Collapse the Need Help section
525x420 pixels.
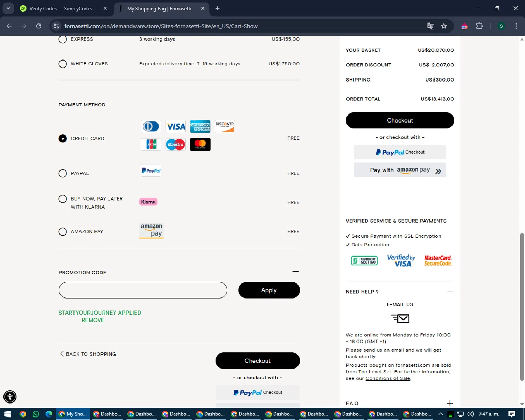(450, 292)
